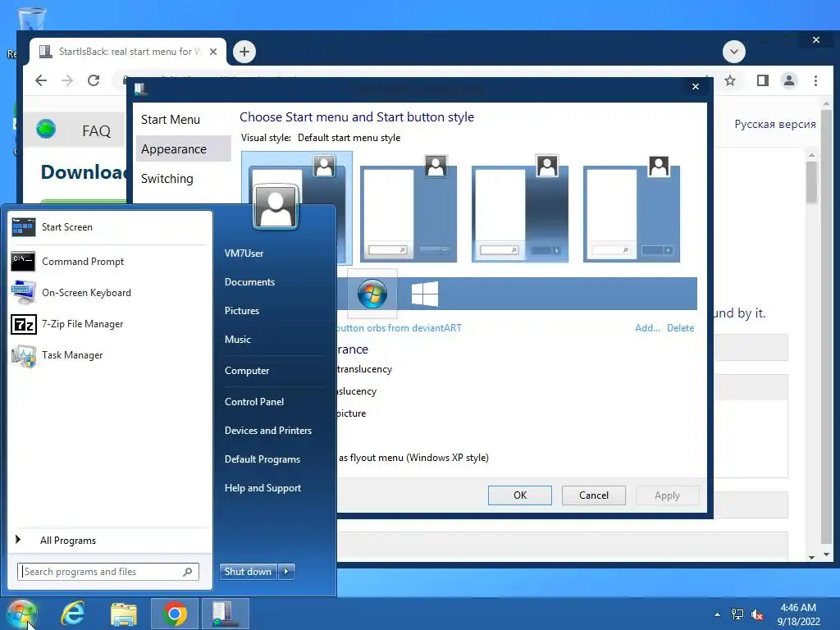Select the third gradient start menu style

[520, 208]
